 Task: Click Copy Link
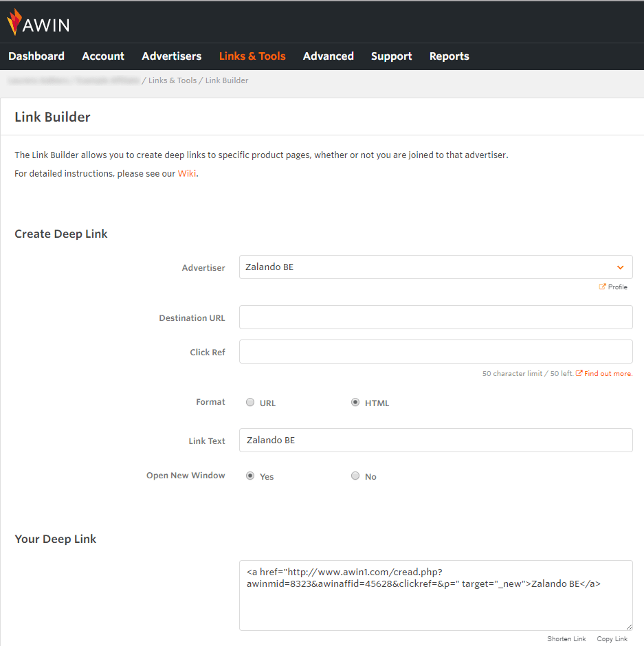(x=612, y=638)
